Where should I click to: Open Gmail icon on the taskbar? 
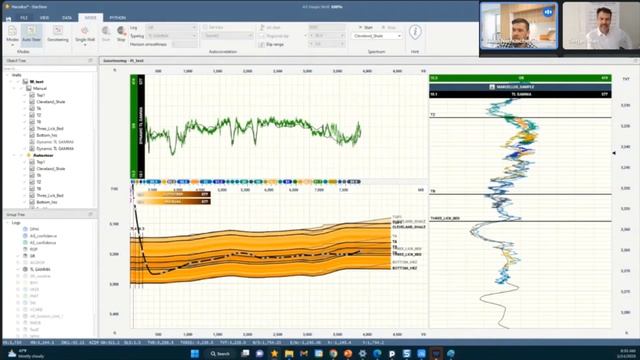coord(304,353)
